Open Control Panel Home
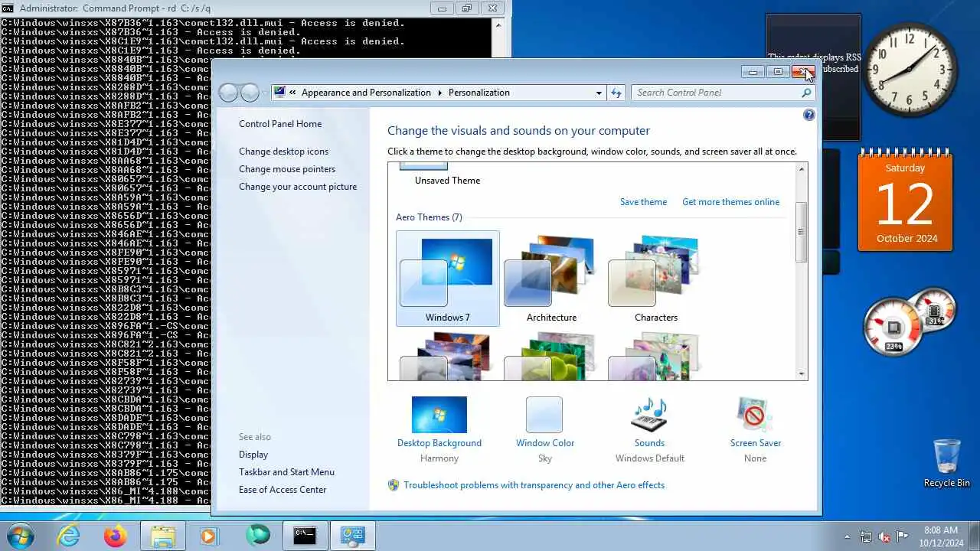Viewport: 980px width, 551px height. (x=280, y=124)
